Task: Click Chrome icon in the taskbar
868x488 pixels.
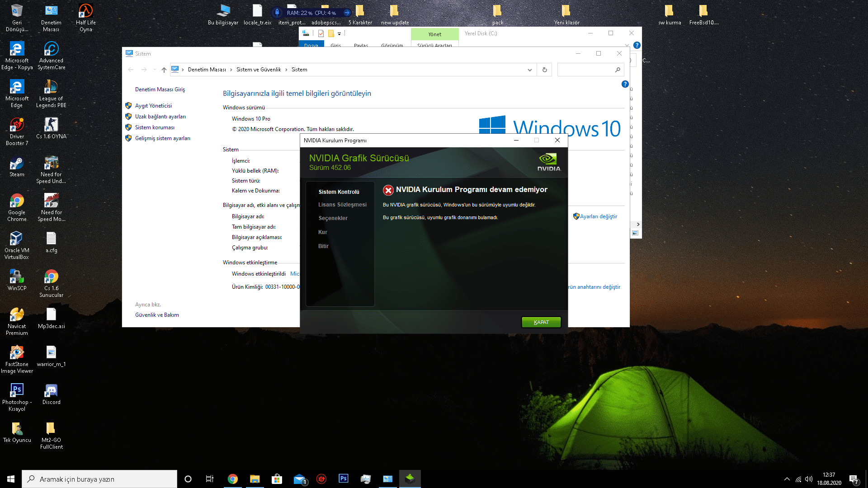Action: [233, 479]
